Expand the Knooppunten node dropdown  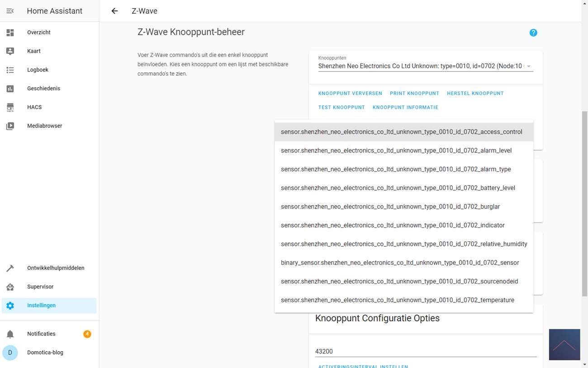pyautogui.click(x=528, y=66)
